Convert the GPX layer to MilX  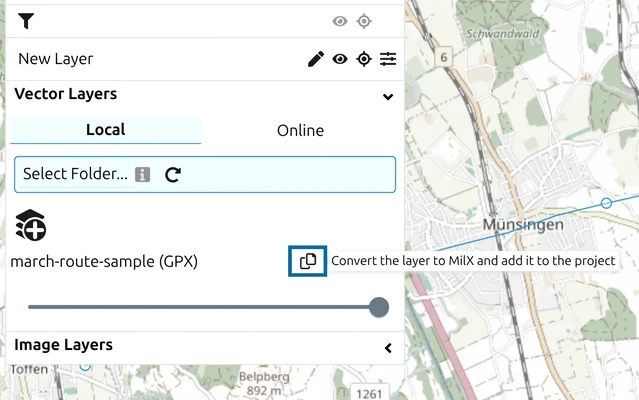pyautogui.click(x=308, y=261)
